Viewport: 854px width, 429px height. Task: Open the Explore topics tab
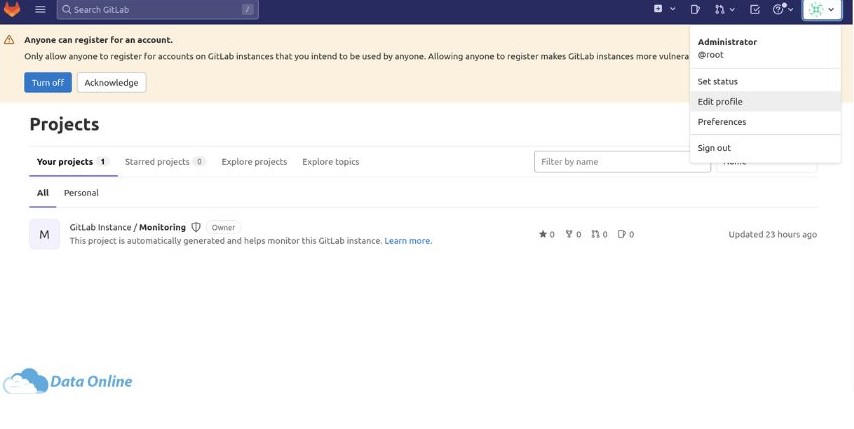pyautogui.click(x=331, y=162)
